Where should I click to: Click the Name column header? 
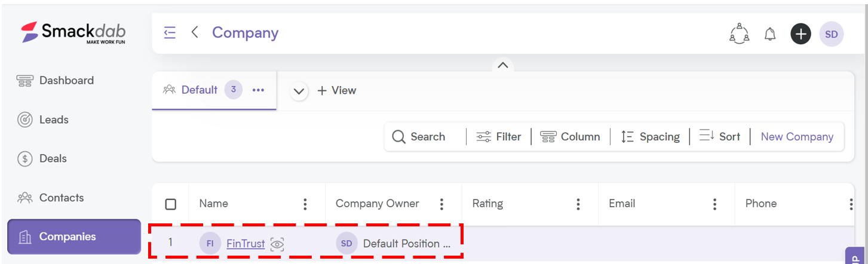click(x=213, y=204)
